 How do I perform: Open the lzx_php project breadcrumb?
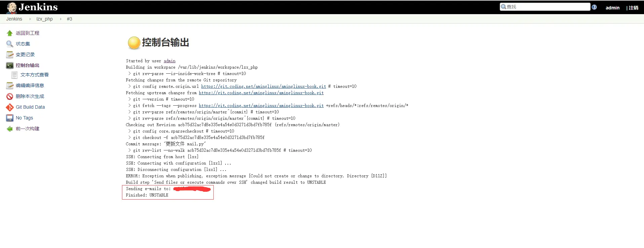44,19
